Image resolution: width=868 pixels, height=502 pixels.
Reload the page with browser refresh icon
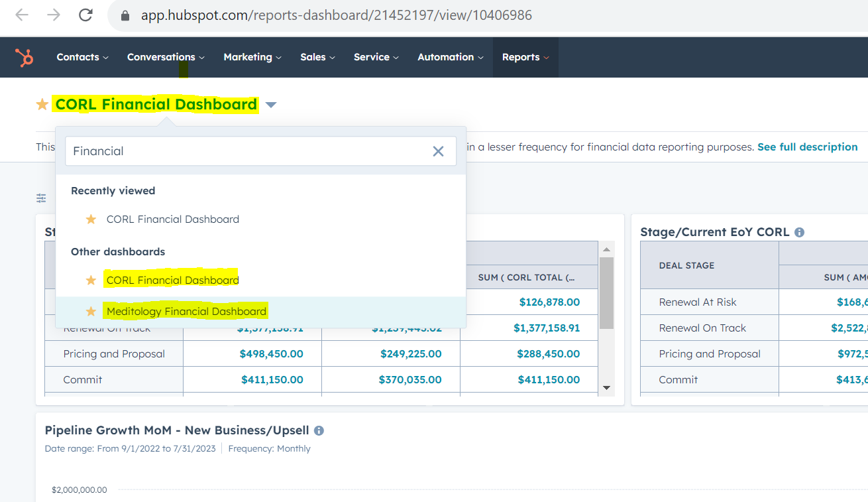click(x=85, y=15)
